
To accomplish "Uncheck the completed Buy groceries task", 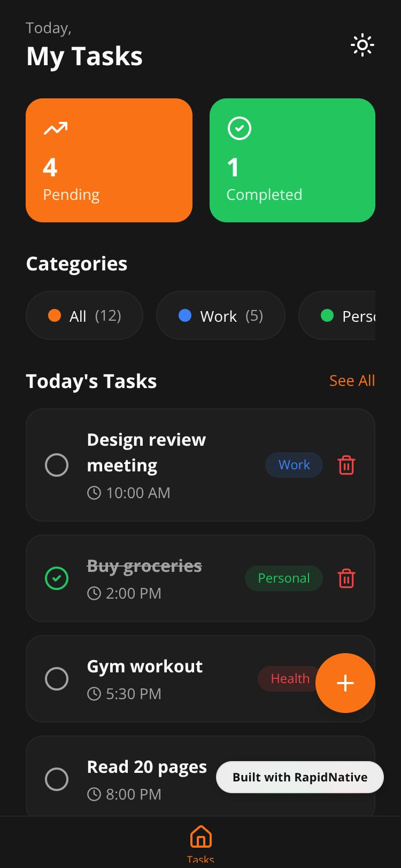I will tap(57, 578).
